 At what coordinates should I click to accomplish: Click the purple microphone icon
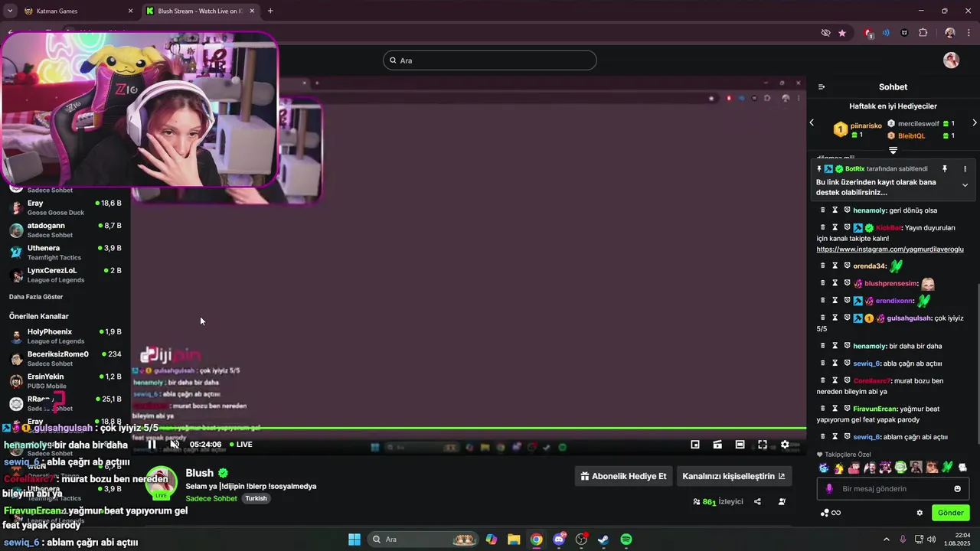coord(829,489)
